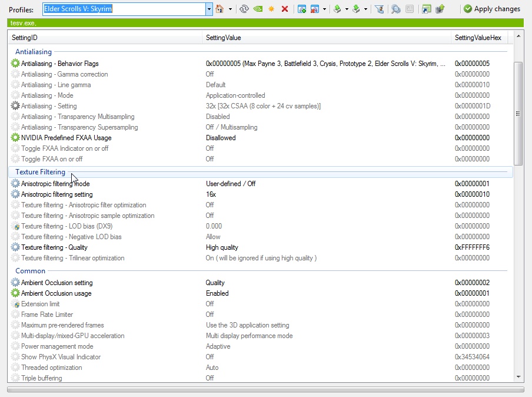This screenshot has width=532, height=397.
Task: Click gear icon beside Antialiasing - Behavior Flags
Action: 15,63
